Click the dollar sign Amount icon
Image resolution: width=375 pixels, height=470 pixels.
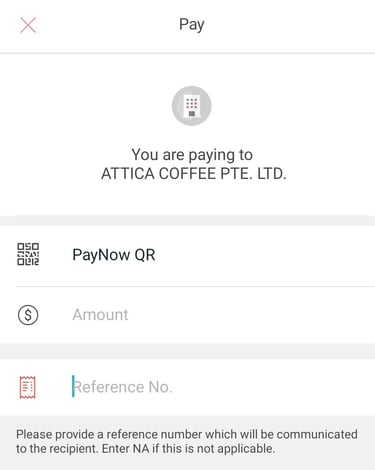click(28, 315)
